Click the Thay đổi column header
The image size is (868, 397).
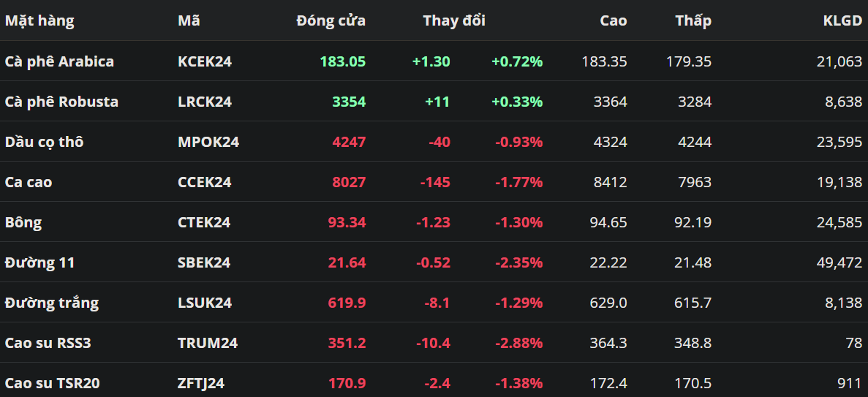[x=453, y=20]
